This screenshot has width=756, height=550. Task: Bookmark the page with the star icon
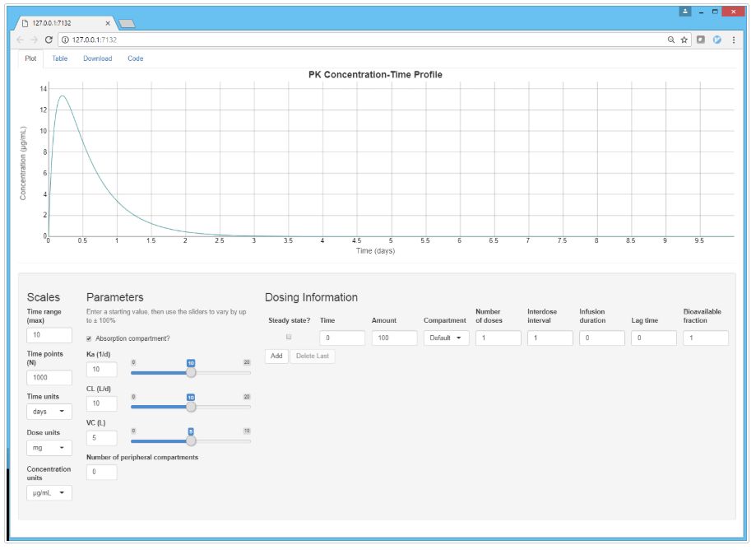coord(684,40)
